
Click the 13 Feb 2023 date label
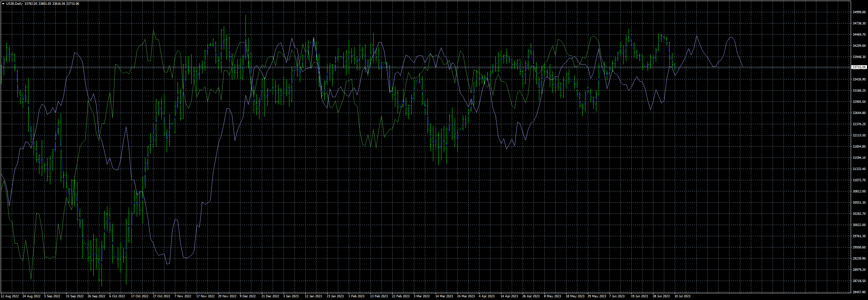coord(379,296)
